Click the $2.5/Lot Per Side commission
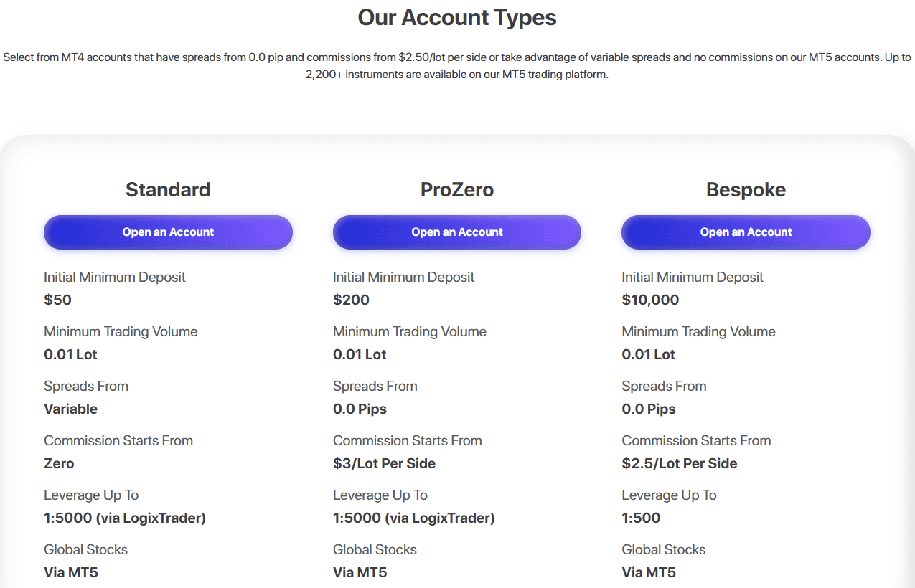 [679, 463]
